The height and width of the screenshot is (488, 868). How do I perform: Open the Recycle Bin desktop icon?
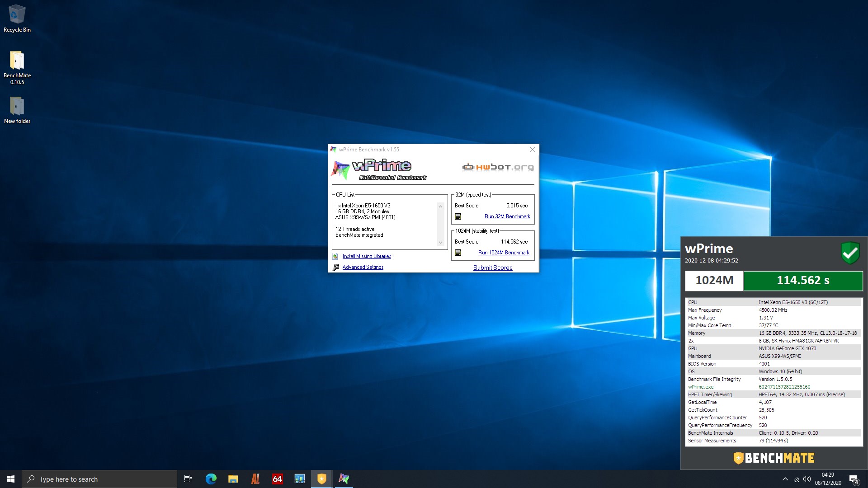pyautogui.click(x=17, y=18)
